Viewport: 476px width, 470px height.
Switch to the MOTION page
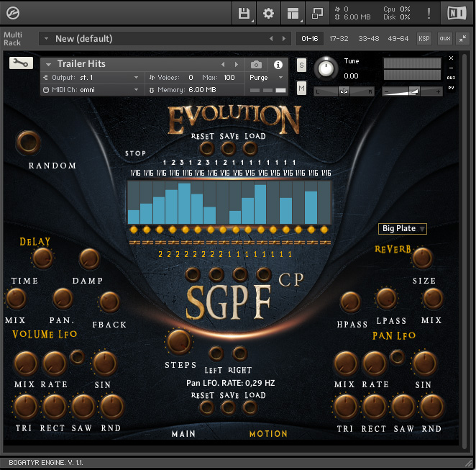[x=268, y=434]
